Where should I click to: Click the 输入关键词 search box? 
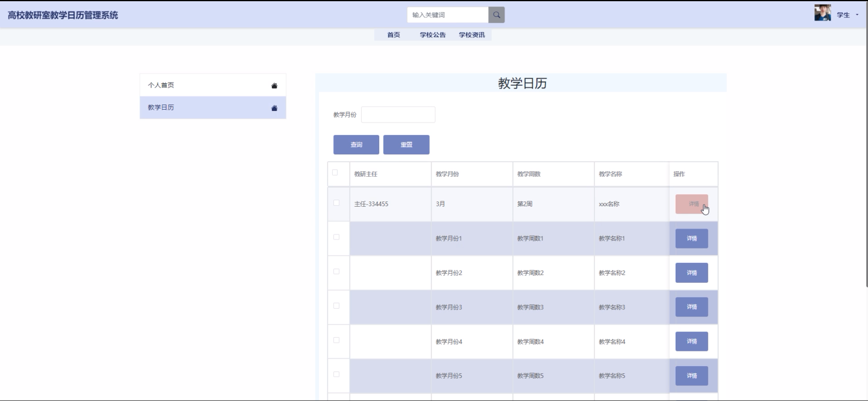(x=446, y=14)
